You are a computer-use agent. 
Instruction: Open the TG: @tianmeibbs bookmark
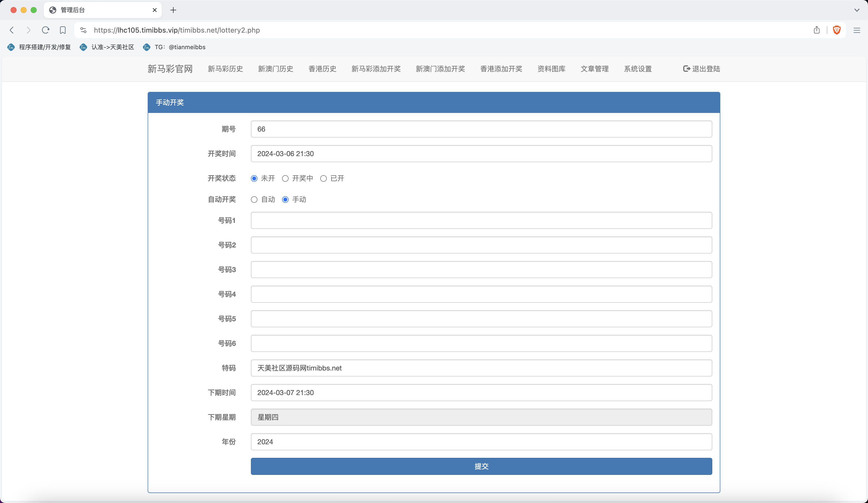point(174,47)
